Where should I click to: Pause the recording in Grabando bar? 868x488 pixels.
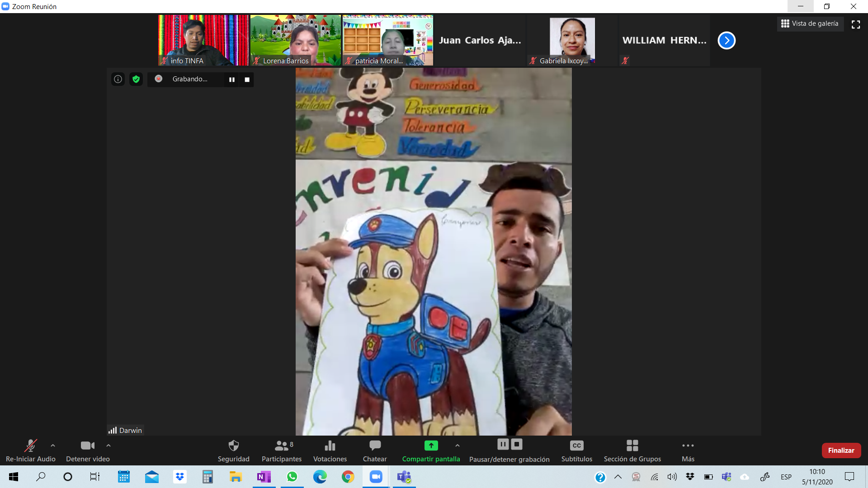tap(232, 80)
